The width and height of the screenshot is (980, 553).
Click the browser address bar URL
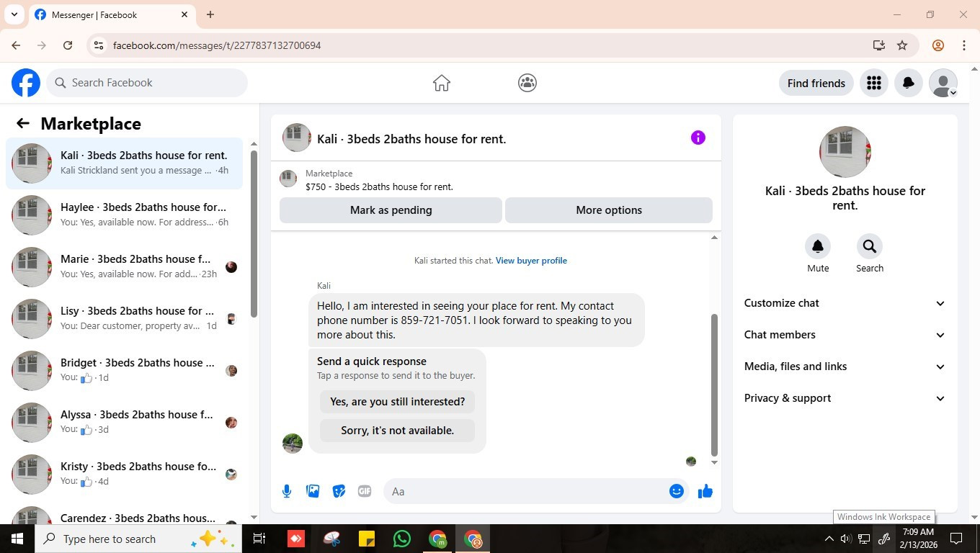click(x=217, y=45)
